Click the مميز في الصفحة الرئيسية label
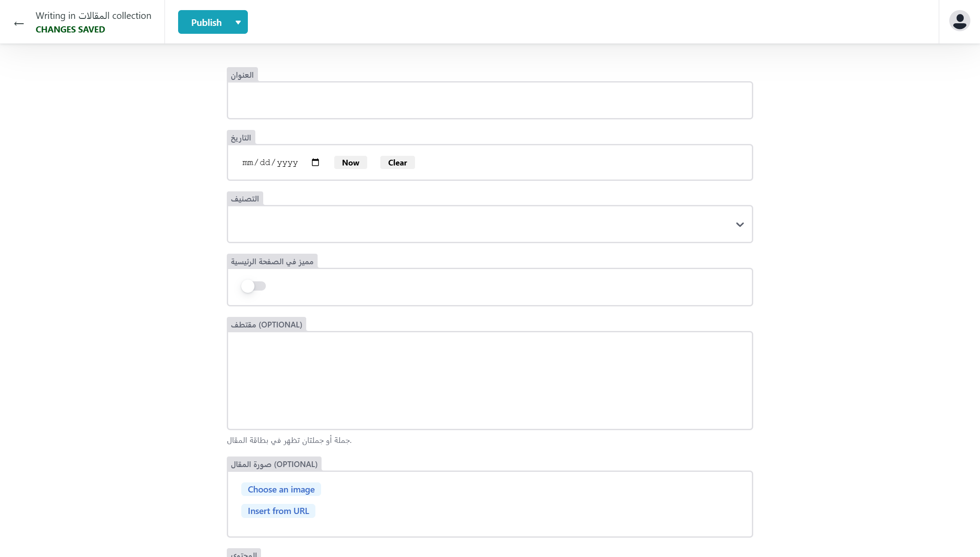This screenshot has width=980, height=557. tap(272, 262)
